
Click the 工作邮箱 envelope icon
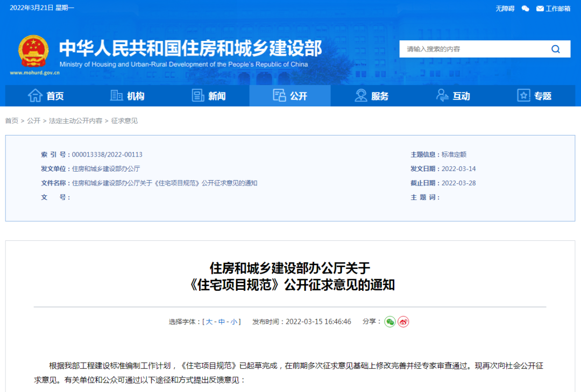click(540, 9)
